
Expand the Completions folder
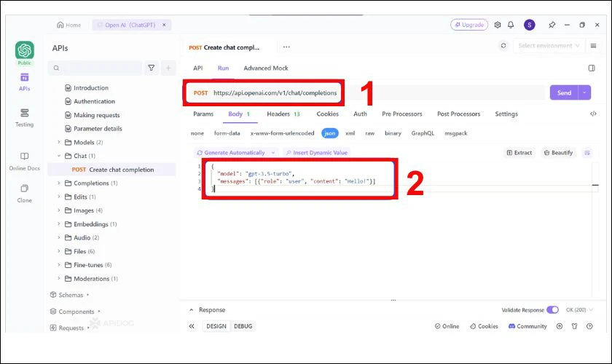[x=59, y=183]
